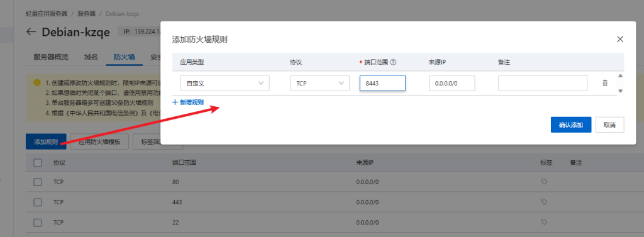The width and height of the screenshot is (644, 237).
Task: Click the Debian-kzqe server title
Action: pyautogui.click(x=75, y=32)
